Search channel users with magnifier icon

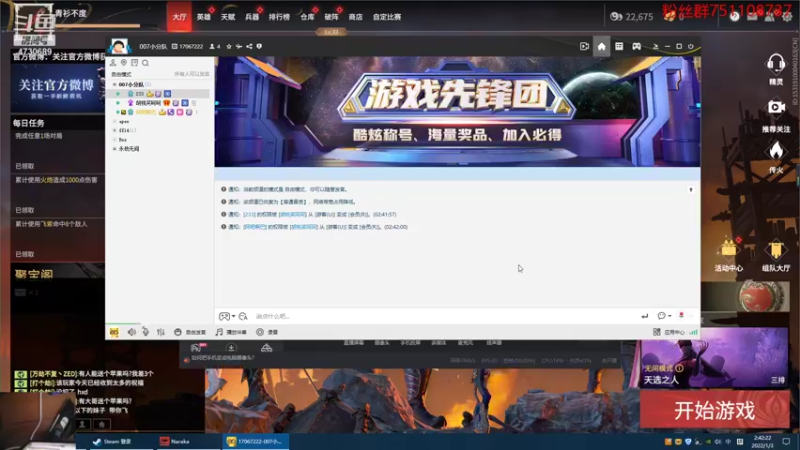click(x=145, y=63)
